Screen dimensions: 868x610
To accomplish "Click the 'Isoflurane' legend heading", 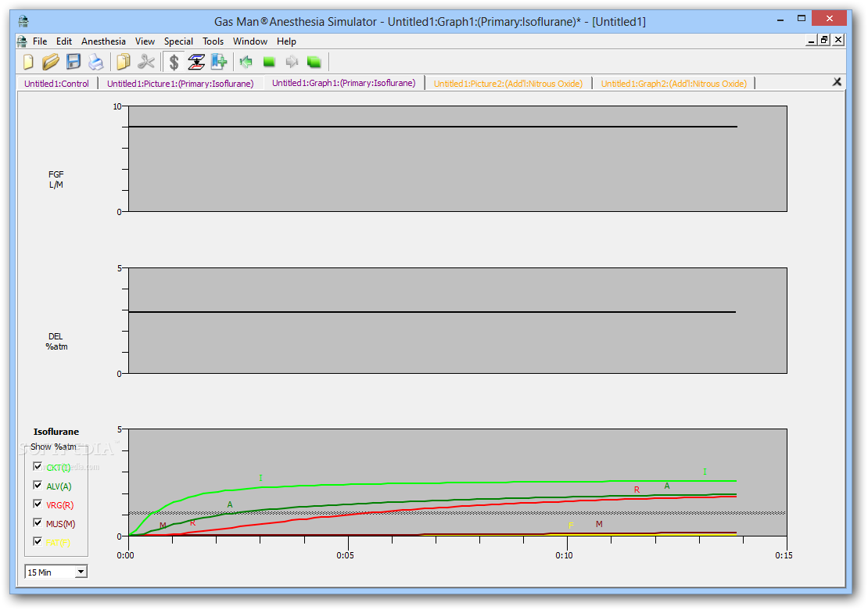I will 56,432.
